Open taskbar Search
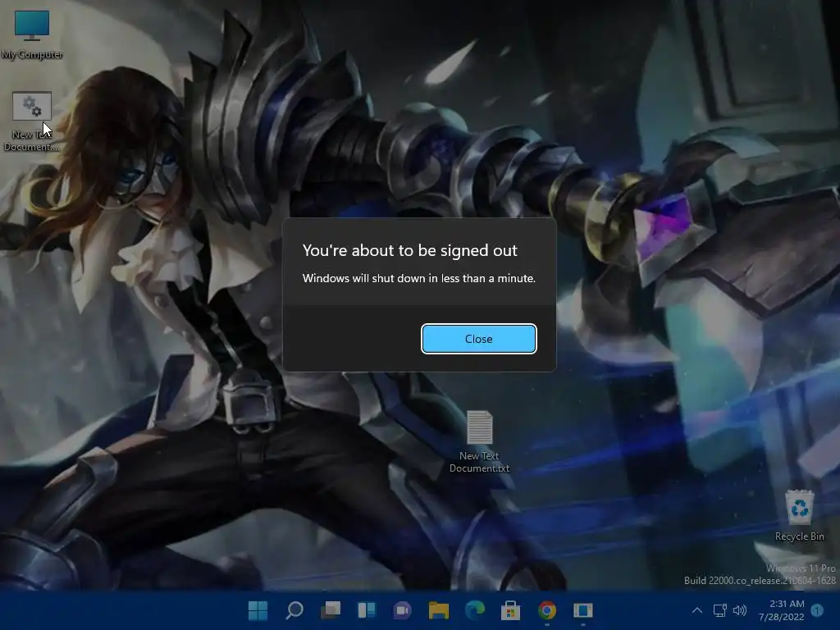 click(x=294, y=610)
